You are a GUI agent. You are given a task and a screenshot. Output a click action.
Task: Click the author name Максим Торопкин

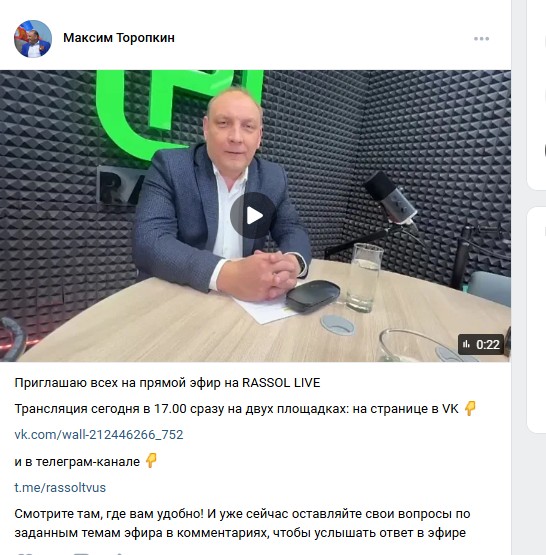click(x=119, y=38)
